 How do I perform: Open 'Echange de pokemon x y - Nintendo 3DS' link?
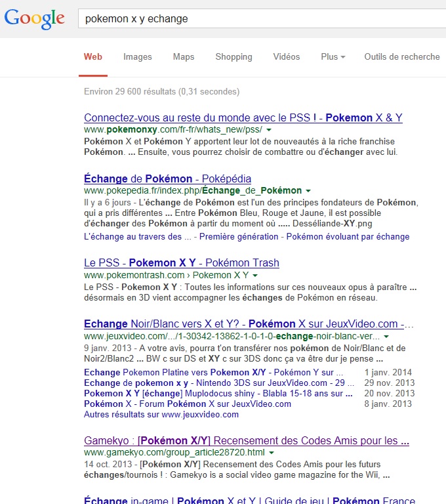pos(219,383)
